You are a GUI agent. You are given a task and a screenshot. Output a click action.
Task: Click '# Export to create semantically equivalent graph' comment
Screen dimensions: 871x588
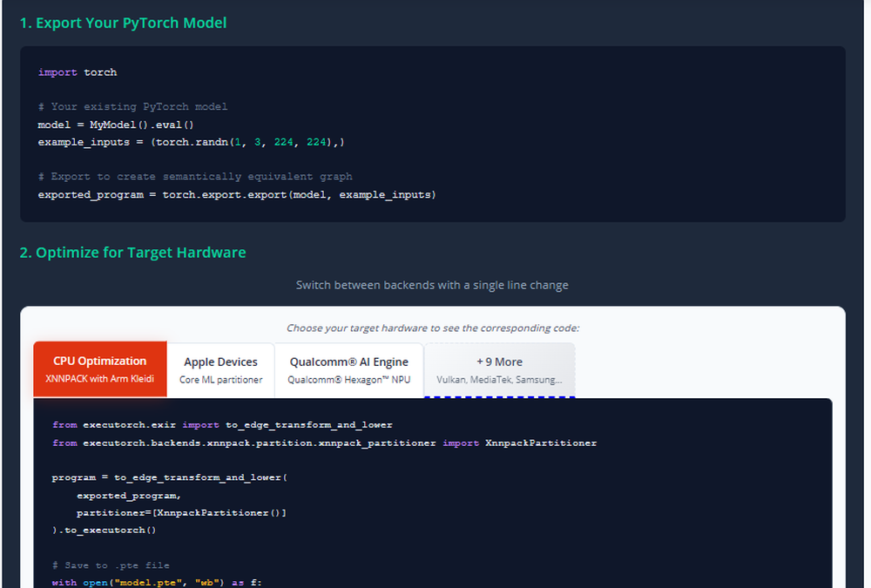195,176
